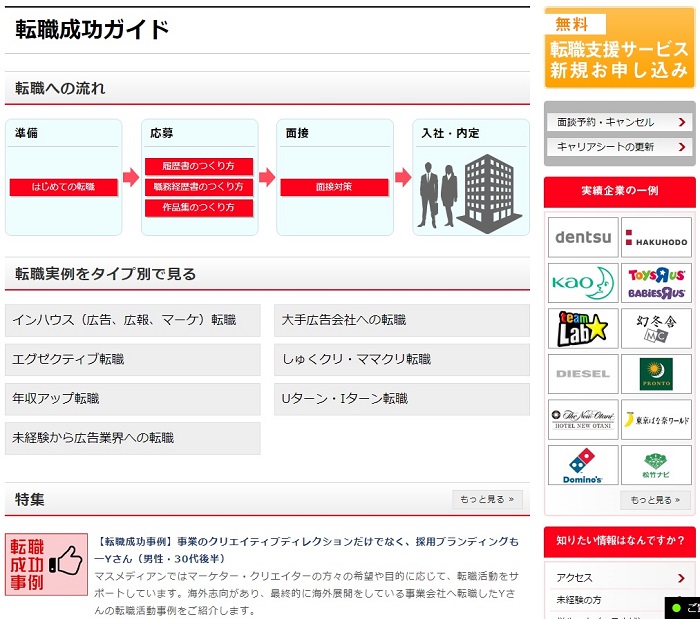Expand もっと見る under company logos
The image size is (700, 619).
tap(655, 500)
